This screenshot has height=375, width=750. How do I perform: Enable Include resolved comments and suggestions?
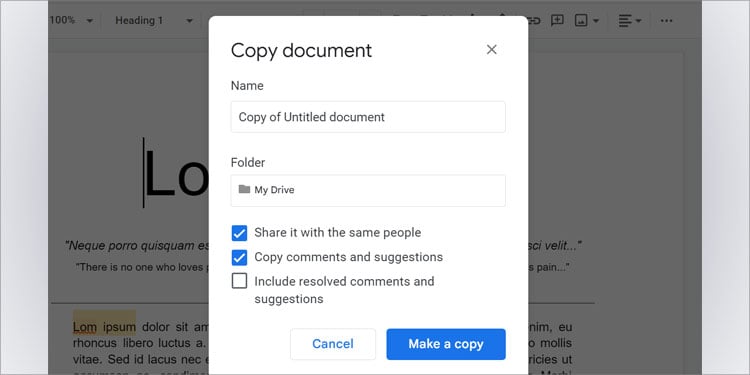[x=239, y=281]
